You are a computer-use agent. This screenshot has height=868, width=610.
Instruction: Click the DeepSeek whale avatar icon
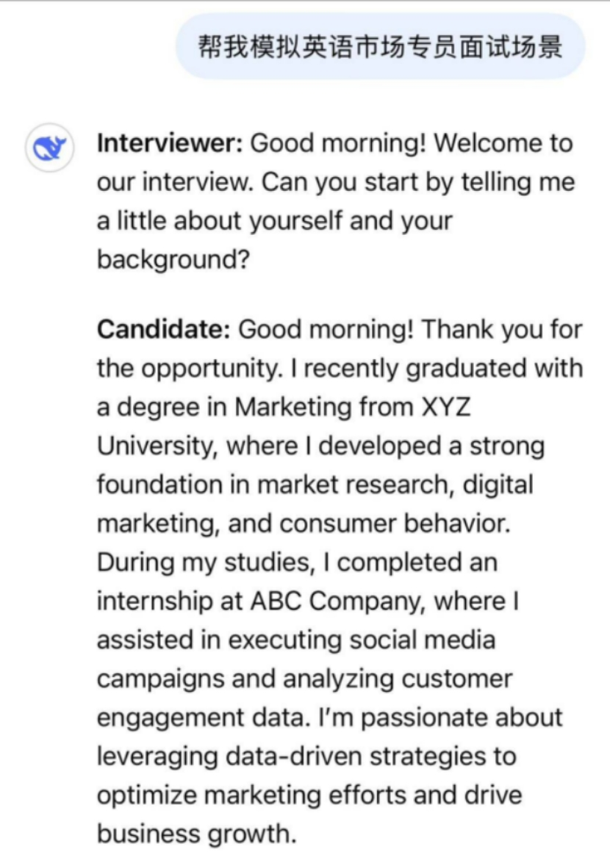click(x=50, y=149)
